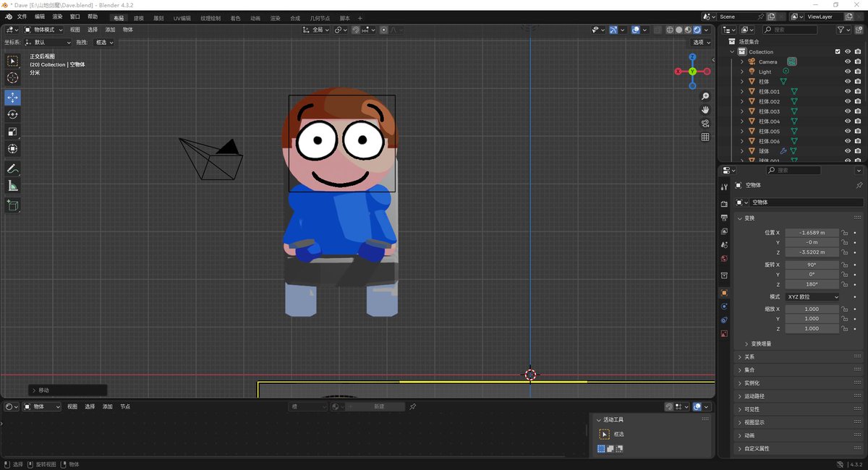
Task: Open the Tool properties tab
Action: [x=724, y=187]
